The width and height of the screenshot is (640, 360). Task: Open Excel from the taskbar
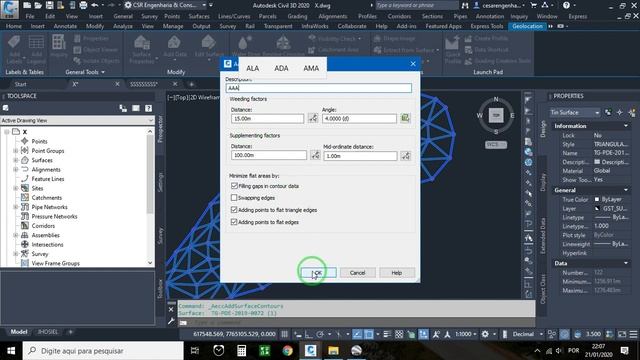click(264, 351)
